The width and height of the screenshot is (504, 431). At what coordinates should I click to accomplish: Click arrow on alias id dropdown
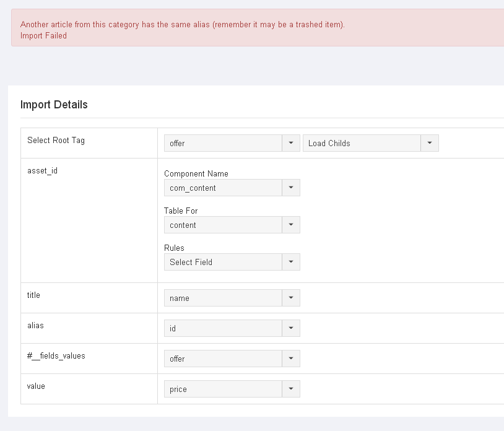point(291,328)
